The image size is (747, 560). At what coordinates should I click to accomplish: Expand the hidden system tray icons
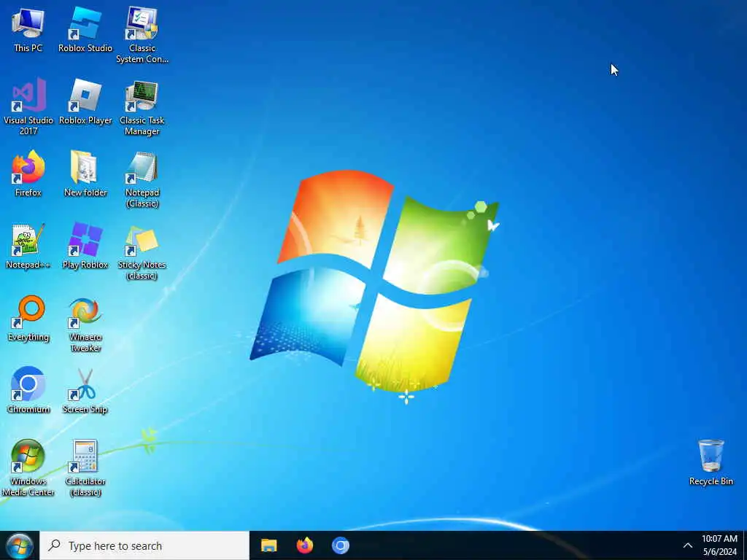pos(687,545)
